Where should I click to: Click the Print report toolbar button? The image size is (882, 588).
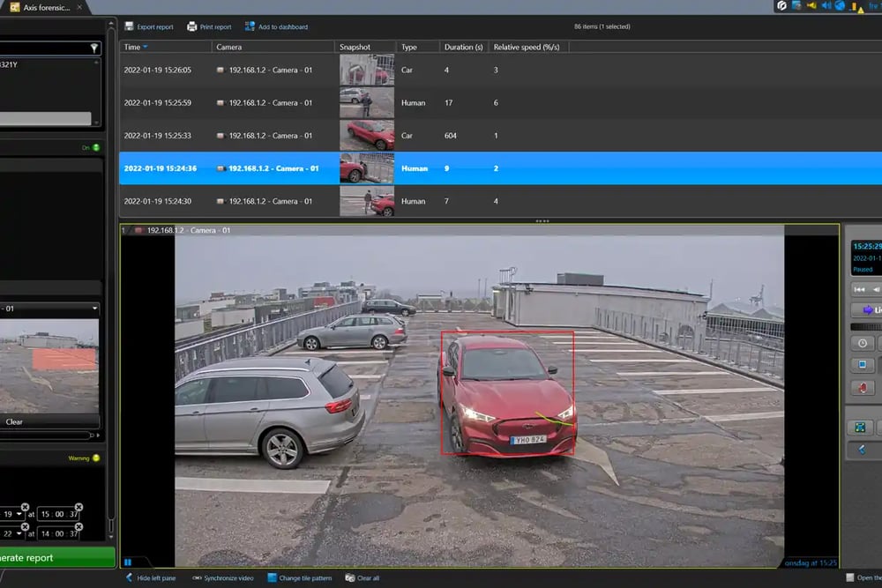[x=209, y=26]
